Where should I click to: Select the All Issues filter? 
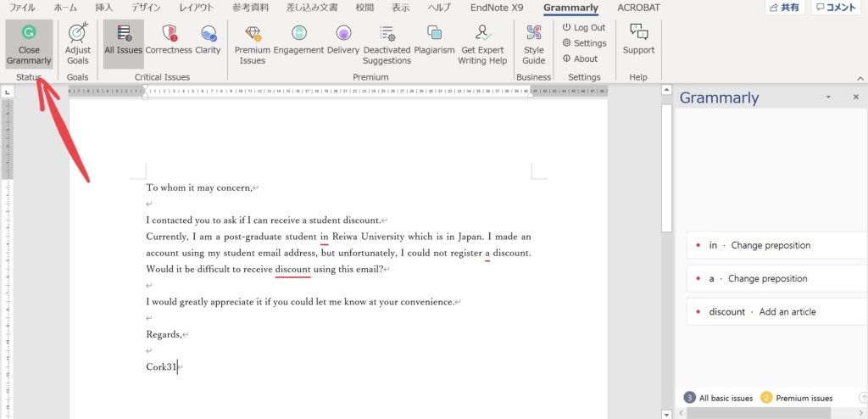point(124,44)
